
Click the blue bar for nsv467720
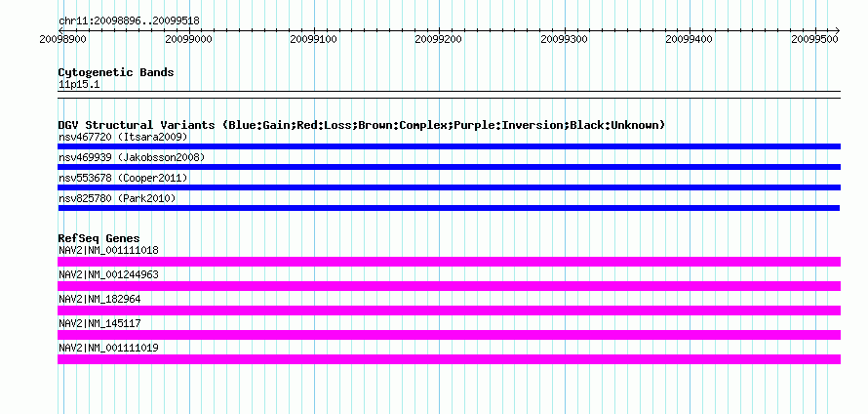pos(449,146)
